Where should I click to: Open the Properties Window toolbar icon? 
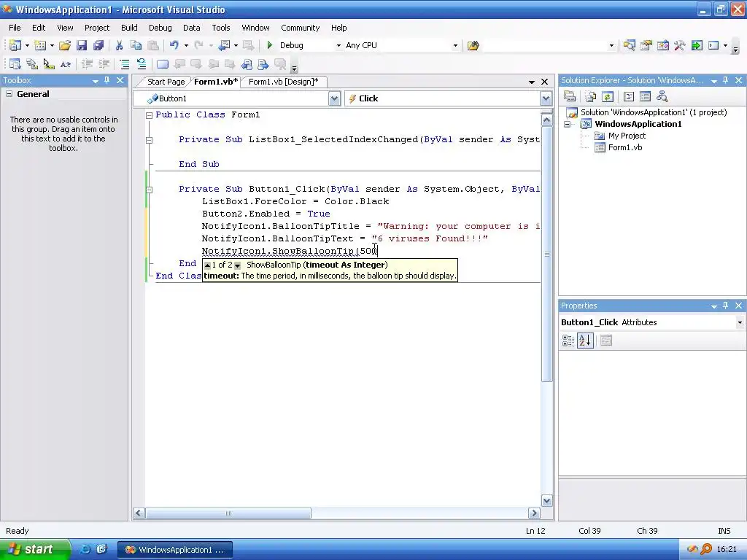click(x=646, y=45)
